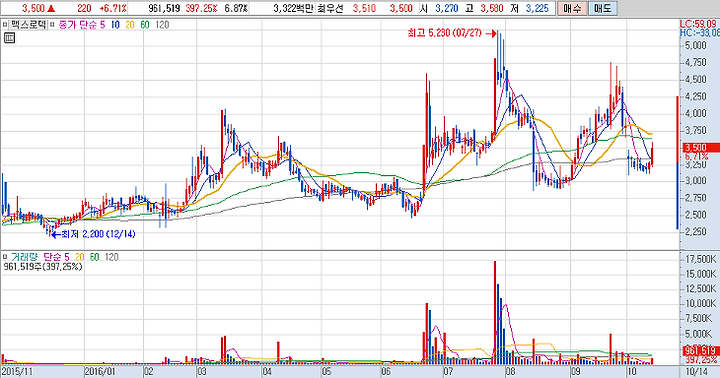The width and height of the screenshot is (720, 378).
Task: Click the red 961,519 volume tag on axis
Action: (x=701, y=351)
